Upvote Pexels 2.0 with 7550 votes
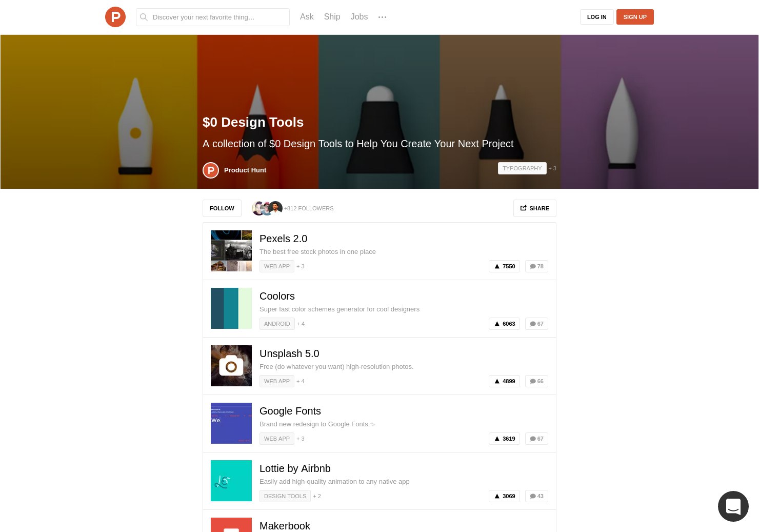The height and width of the screenshot is (532, 759). point(504,266)
